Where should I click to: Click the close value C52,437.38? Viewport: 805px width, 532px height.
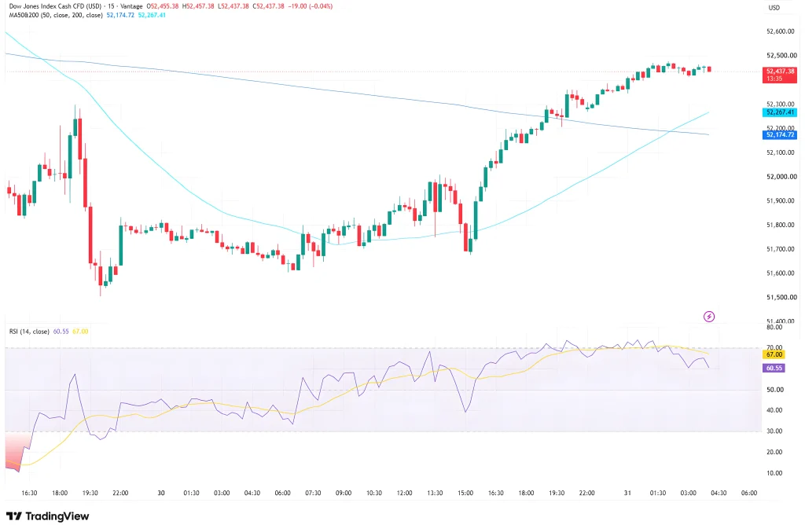pyautogui.click(x=269, y=6)
